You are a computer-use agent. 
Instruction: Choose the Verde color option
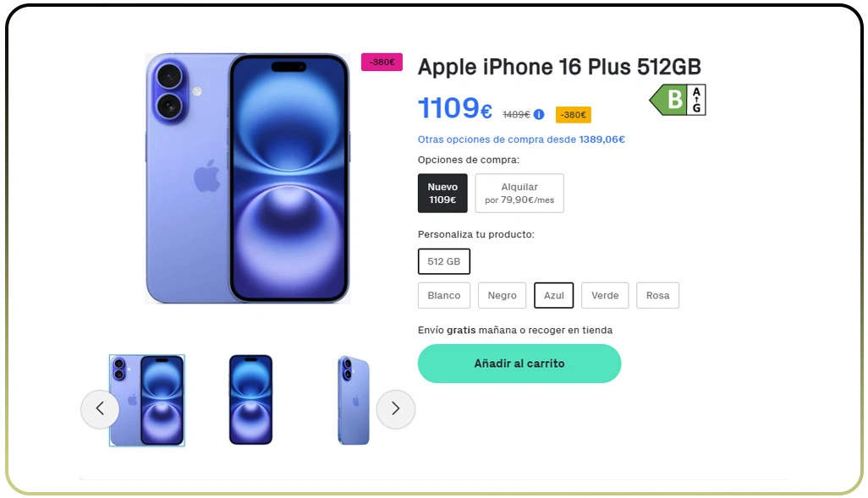coord(605,295)
